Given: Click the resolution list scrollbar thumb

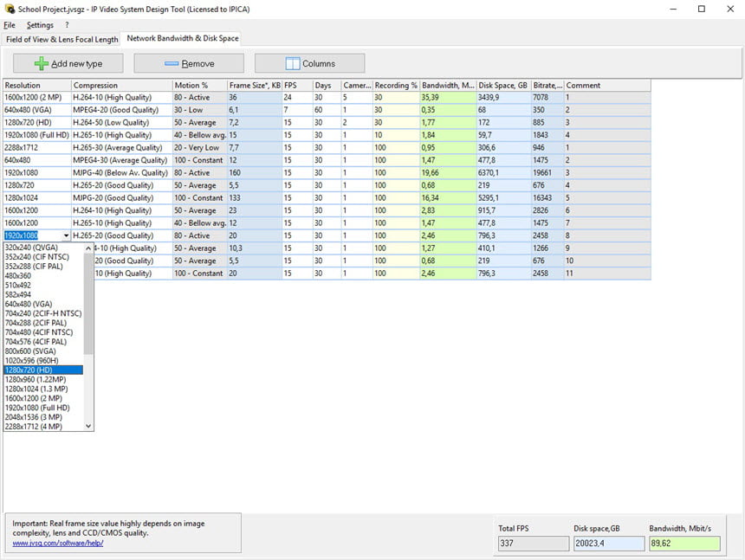Looking at the screenshot, I should 88,304.
